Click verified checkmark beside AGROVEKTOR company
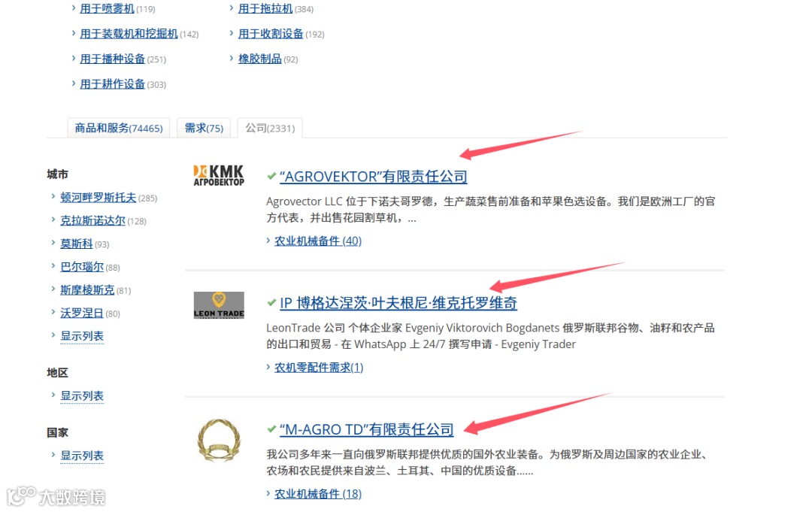Image resolution: width=812 pixels, height=512 pixels. pos(271,176)
